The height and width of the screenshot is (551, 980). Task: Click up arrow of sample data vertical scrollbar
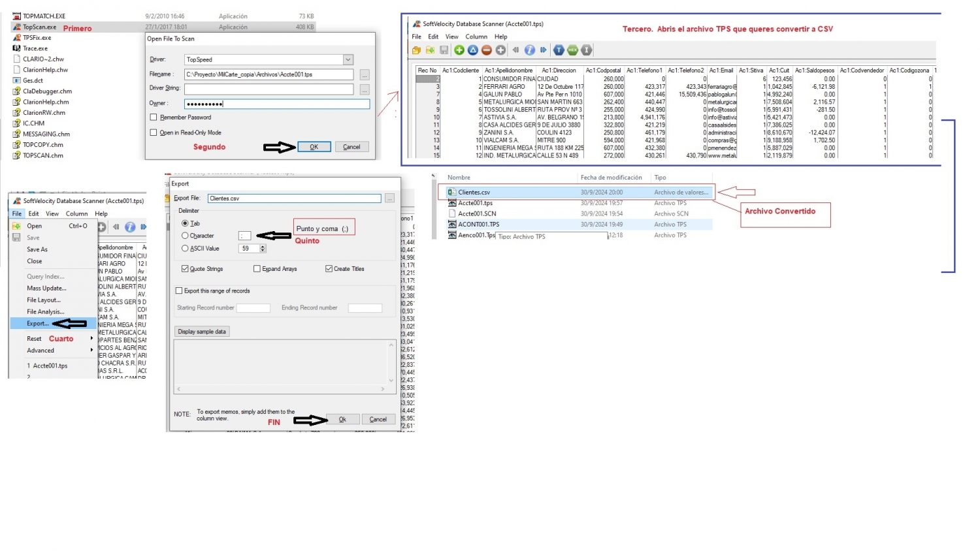coord(391,345)
